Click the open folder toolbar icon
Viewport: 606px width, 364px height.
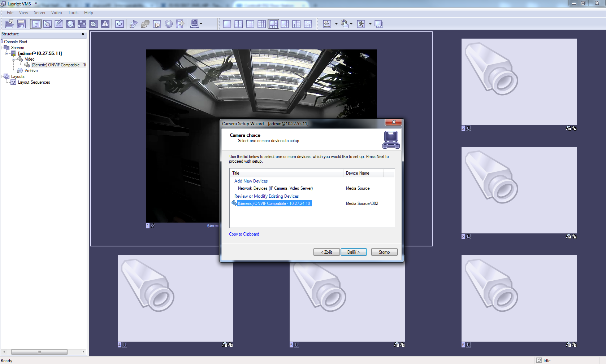(x=10, y=24)
